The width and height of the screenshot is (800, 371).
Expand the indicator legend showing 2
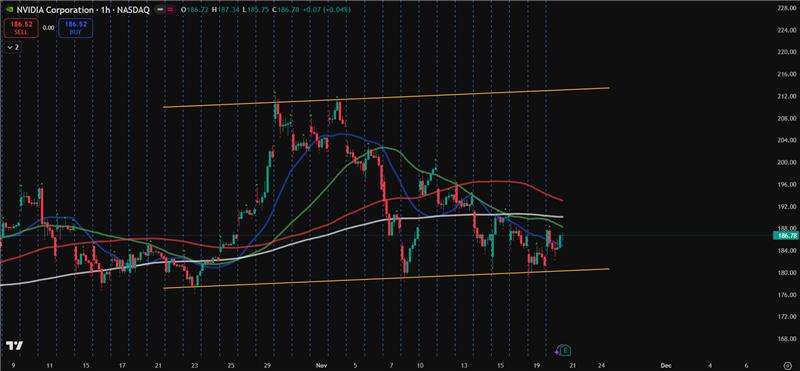point(13,47)
